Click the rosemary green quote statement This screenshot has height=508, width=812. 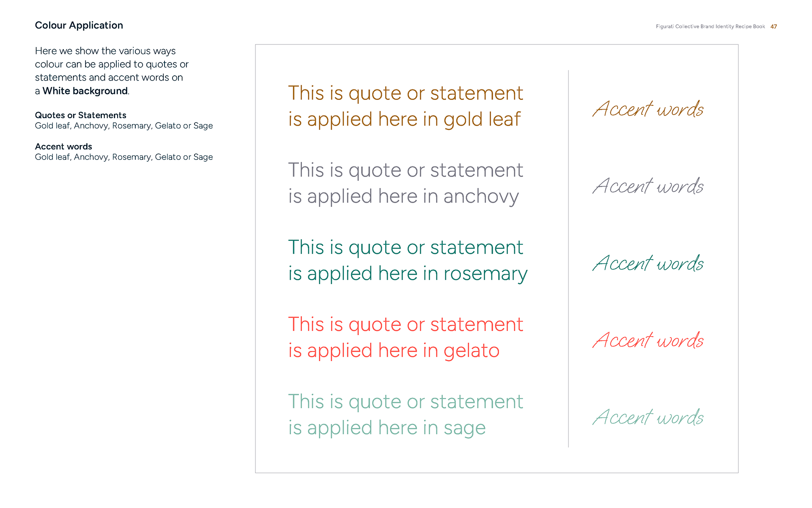[x=407, y=260]
